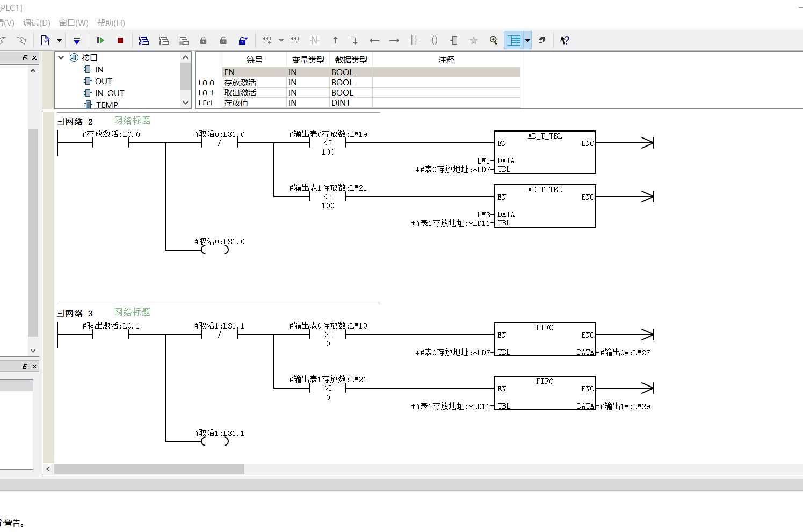Select the FIFO box outputting to LW27

point(545,339)
